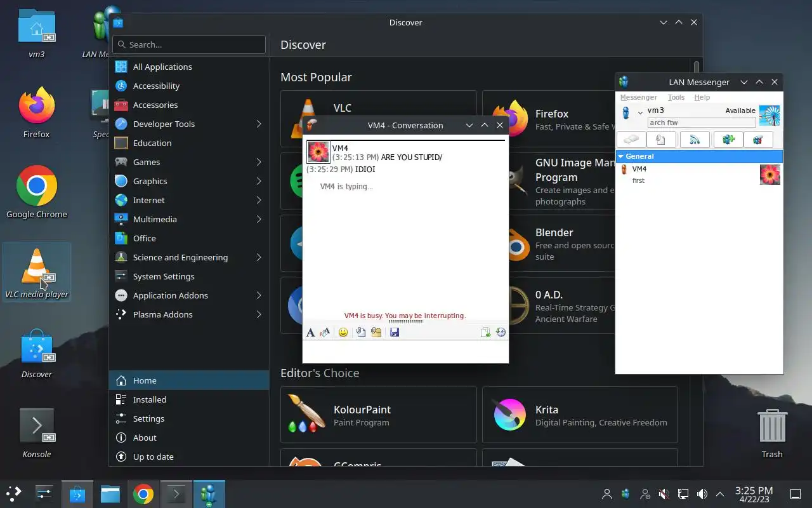
Task: Click the group people button in LAN Messenger
Action: coord(758,140)
